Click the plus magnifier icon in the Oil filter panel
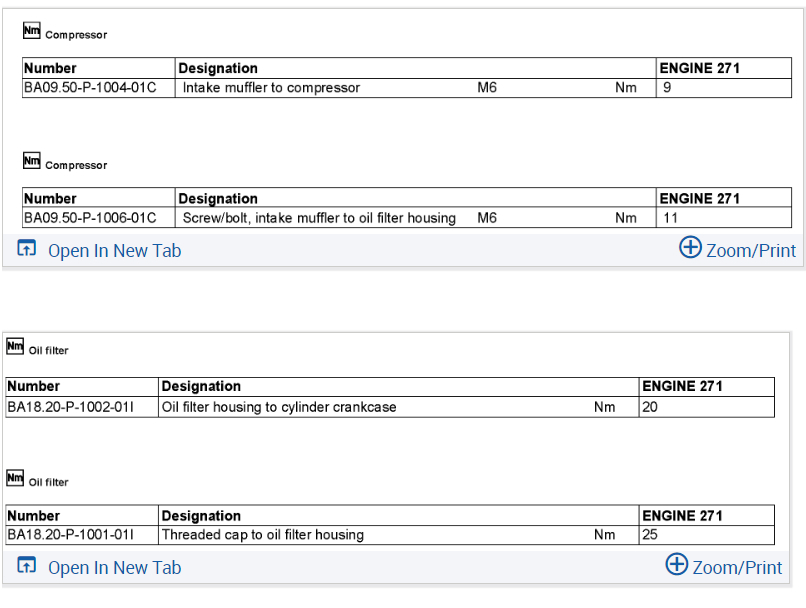The height and width of the screenshot is (608, 806). point(677,565)
